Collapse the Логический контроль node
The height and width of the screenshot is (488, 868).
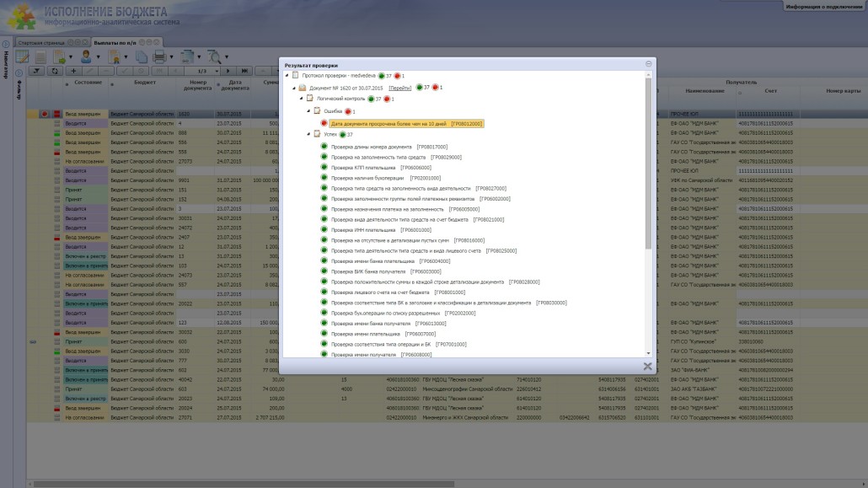(x=301, y=99)
